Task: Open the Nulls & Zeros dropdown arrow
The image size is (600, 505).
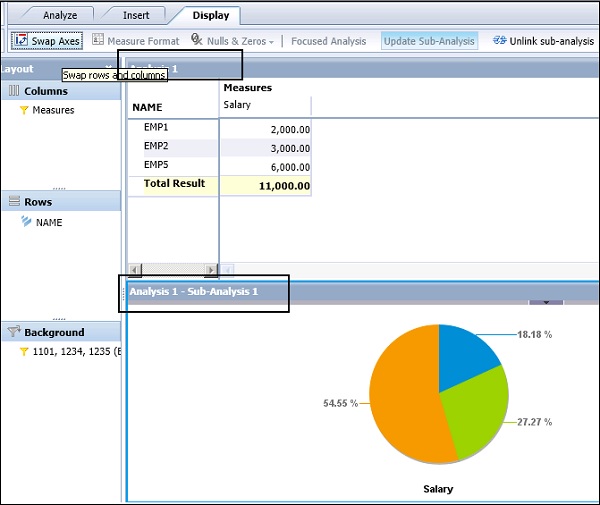Action: coord(271,42)
